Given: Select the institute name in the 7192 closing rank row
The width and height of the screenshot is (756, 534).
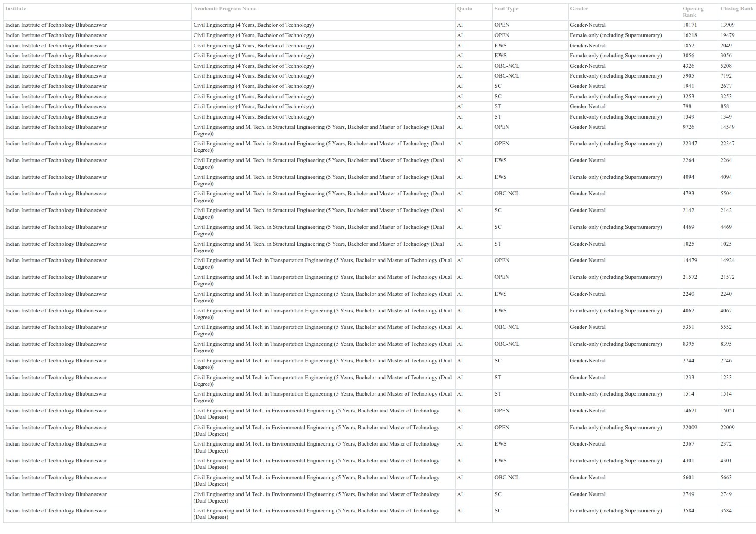Looking at the screenshot, I should (56, 76).
